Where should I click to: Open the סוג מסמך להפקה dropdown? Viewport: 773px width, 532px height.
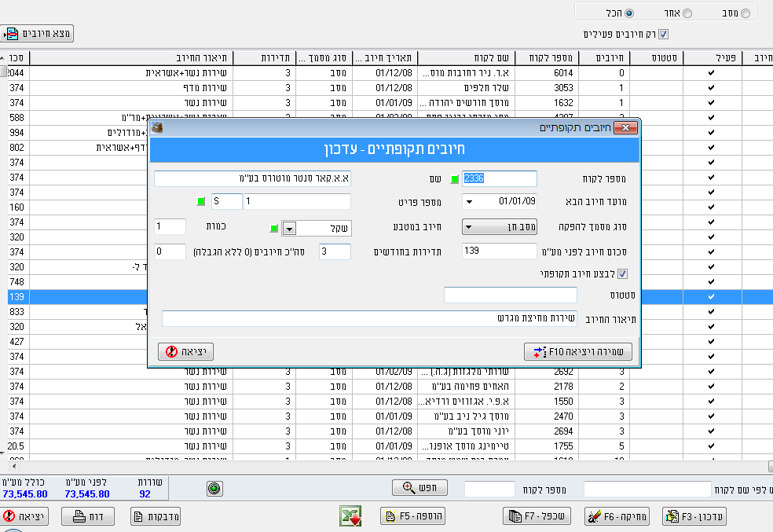(x=499, y=227)
